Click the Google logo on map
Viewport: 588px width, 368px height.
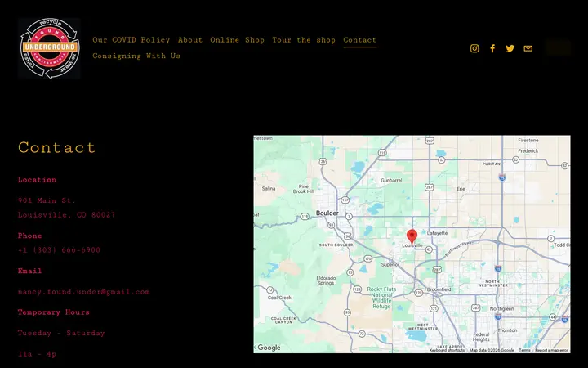click(x=269, y=348)
